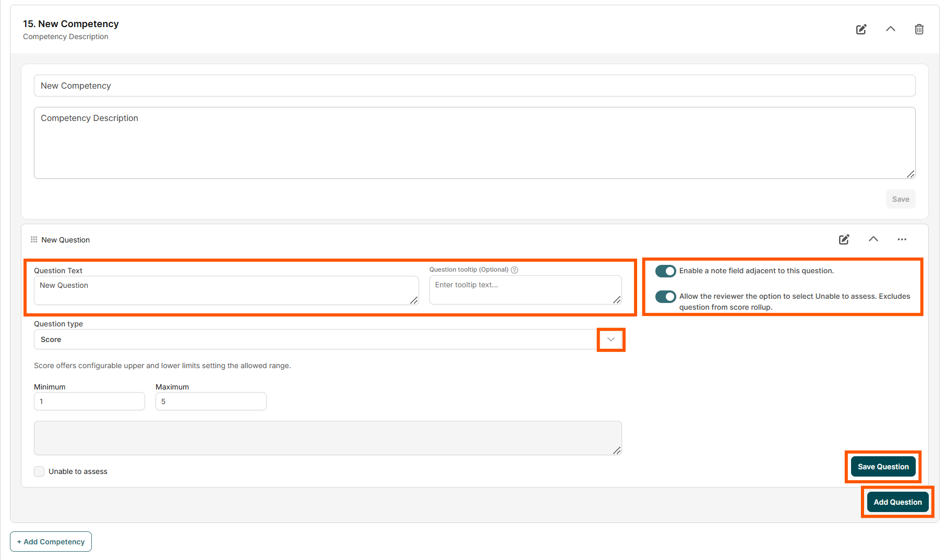Click the competency Save button
The image size is (946, 560).
click(900, 199)
